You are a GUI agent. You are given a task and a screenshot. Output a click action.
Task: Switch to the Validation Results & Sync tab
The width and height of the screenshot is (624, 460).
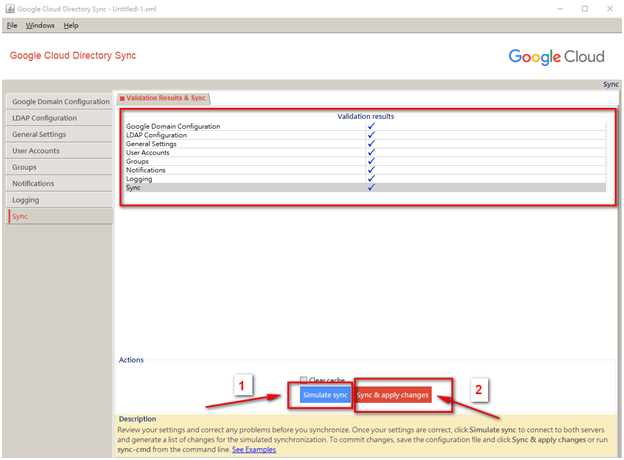165,98
